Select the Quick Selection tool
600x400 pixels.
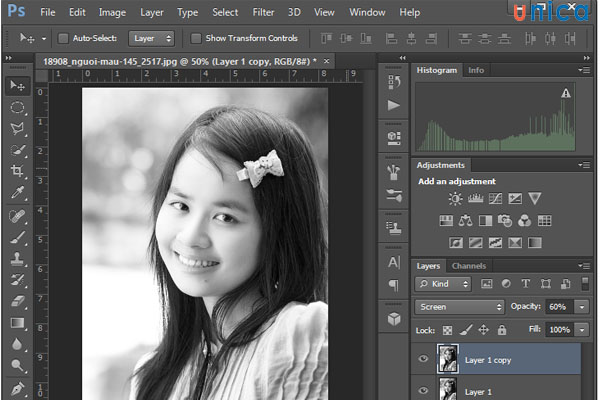(x=17, y=150)
